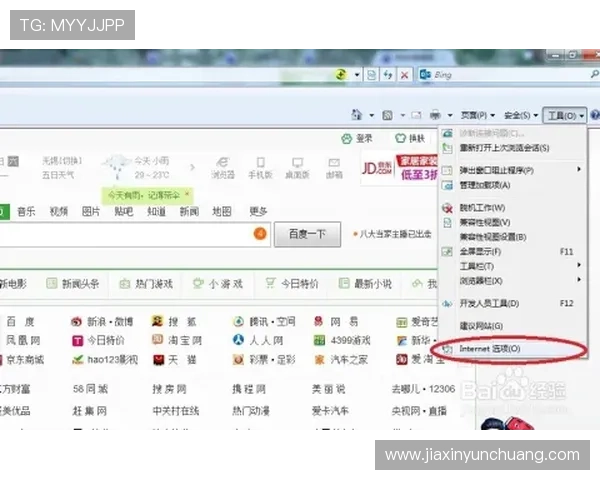The height and width of the screenshot is (480, 600).
Task: Click the 手机版 phone icon shortcut
Action: pos(260,168)
